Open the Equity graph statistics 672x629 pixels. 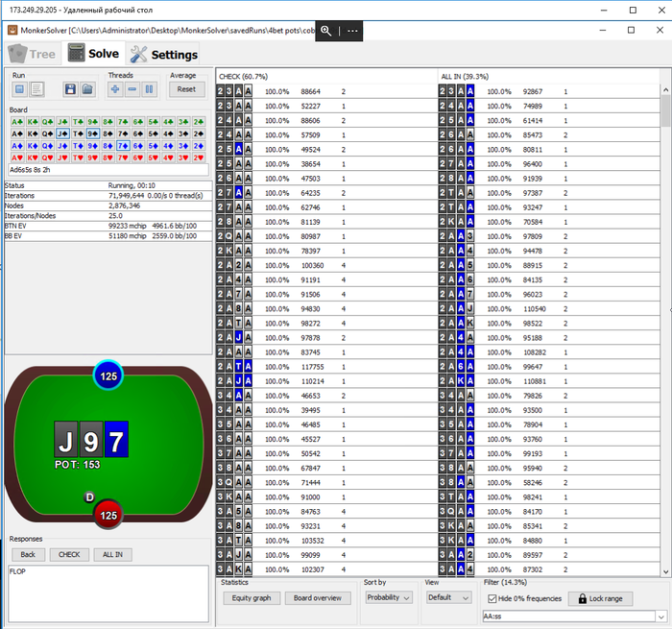[252, 598]
